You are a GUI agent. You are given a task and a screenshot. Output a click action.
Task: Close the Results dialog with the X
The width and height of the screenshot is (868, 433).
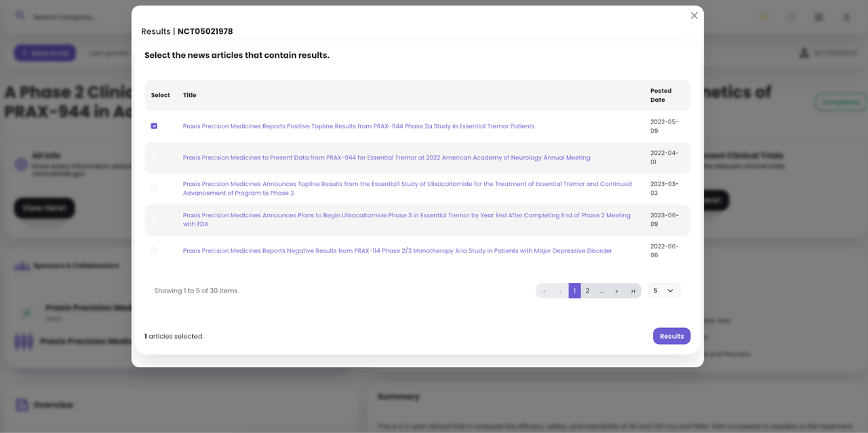click(694, 16)
